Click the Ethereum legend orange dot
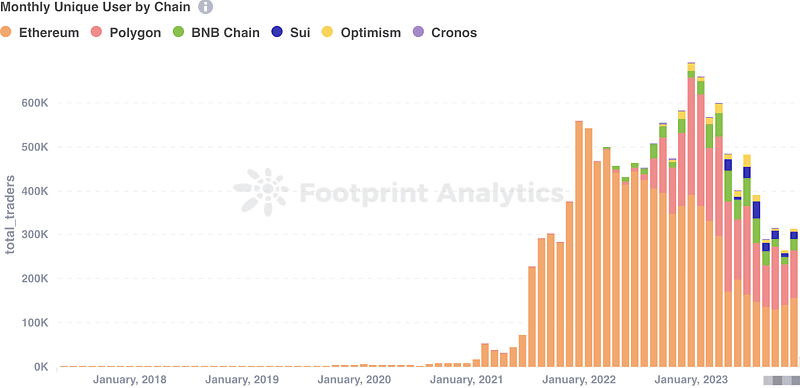The width and height of the screenshot is (800, 388). 6,32
